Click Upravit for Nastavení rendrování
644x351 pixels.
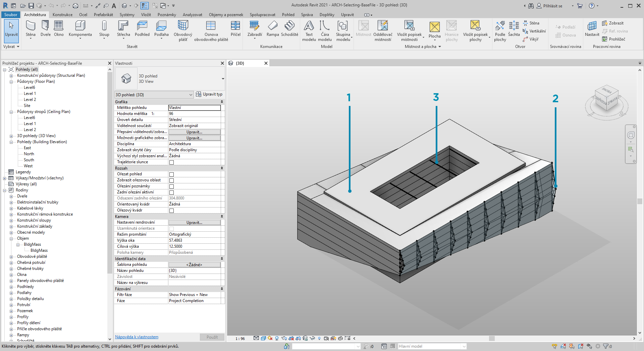[195, 223]
